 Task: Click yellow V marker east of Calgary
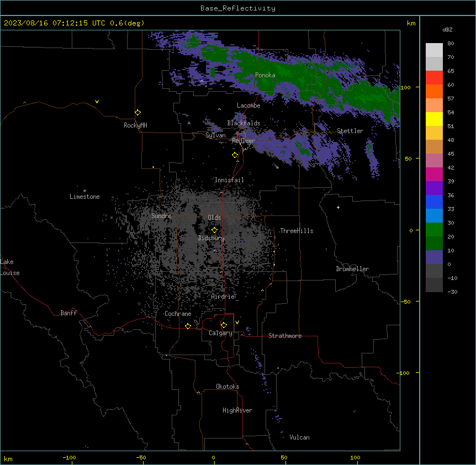point(237,323)
